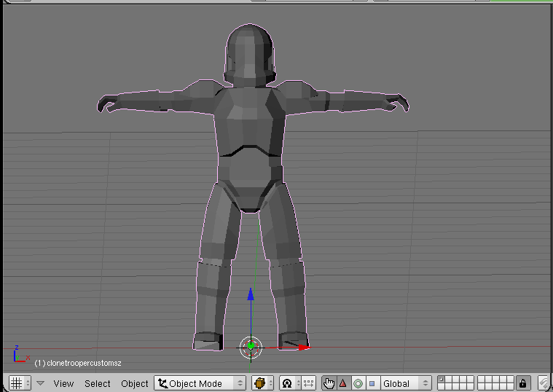Enable the rotate manipulator green circle
Image resolution: width=553 pixels, height=392 pixels.
pyautogui.click(x=358, y=383)
